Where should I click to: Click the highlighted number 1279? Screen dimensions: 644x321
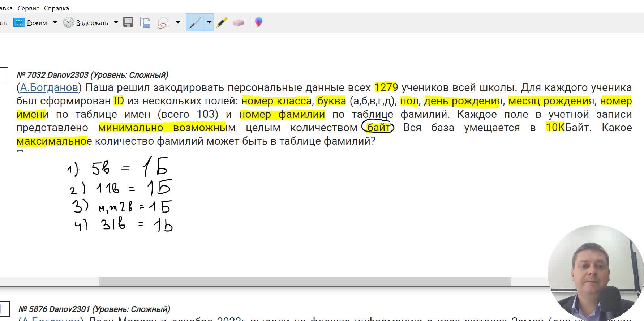pos(386,87)
